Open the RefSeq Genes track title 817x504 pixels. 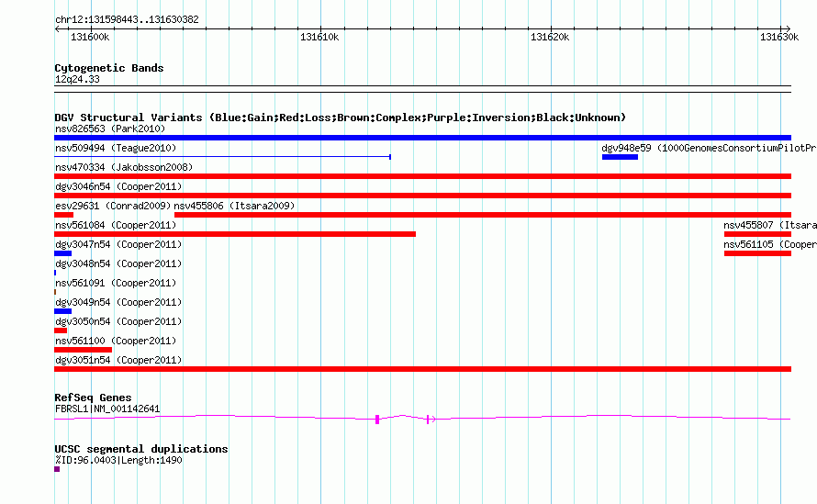click(x=93, y=398)
